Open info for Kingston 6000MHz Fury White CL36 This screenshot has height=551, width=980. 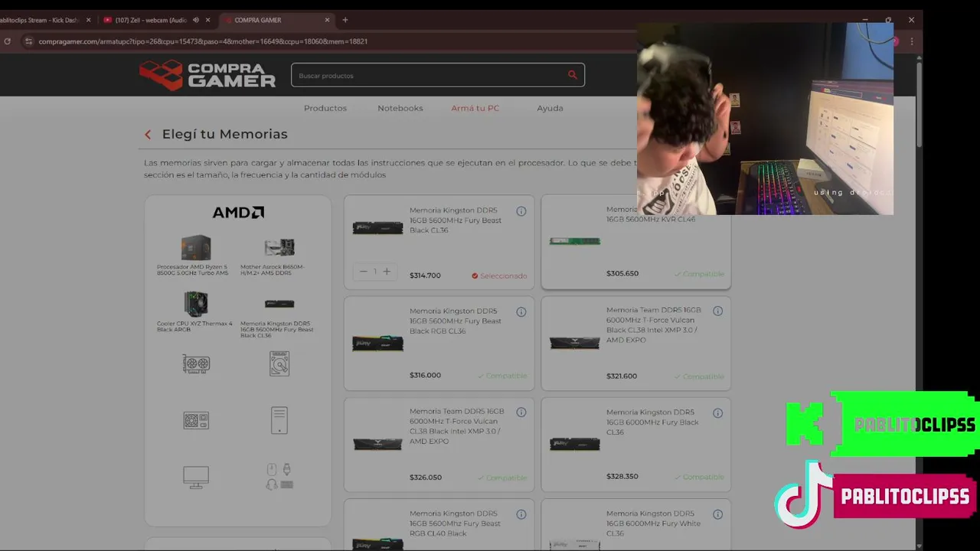click(718, 514)
